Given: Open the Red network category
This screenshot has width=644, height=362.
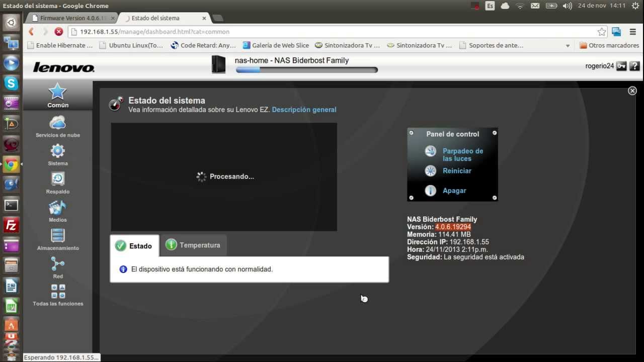Looking at the screenshot, I should pos(57,267).
